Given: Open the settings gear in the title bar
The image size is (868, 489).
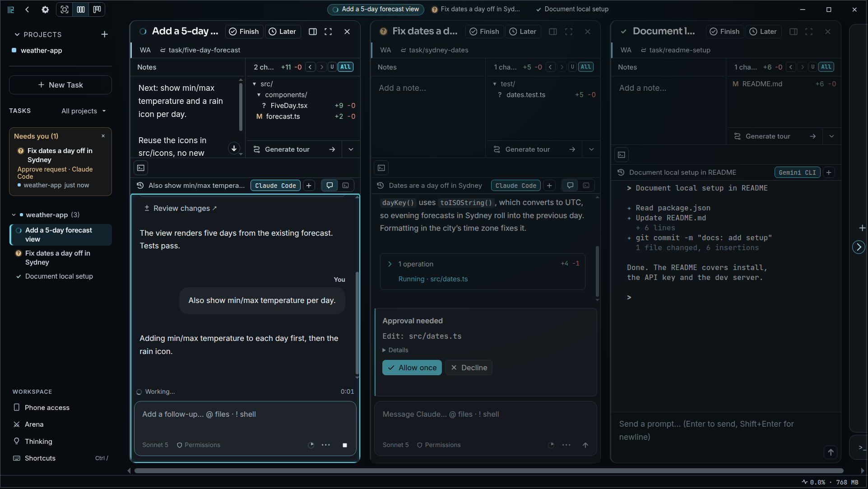Looking at the screenshot, I should 45,9.
